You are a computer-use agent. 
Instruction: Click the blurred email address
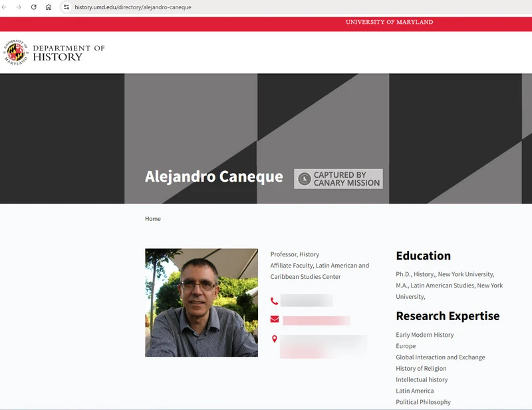point(317,321)
